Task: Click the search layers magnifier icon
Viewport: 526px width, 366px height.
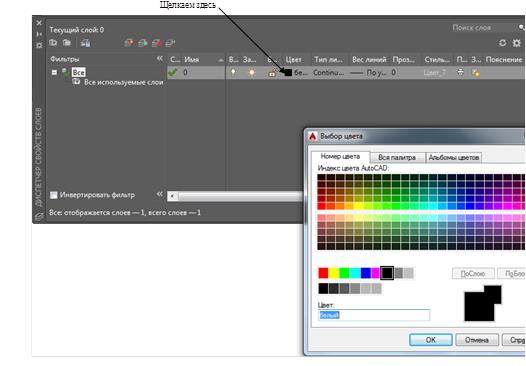Action: coord(522,27)
